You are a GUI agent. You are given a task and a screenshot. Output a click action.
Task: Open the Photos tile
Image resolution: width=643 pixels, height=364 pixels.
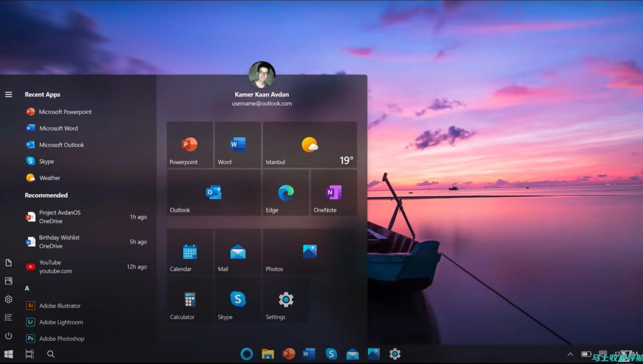310,252
